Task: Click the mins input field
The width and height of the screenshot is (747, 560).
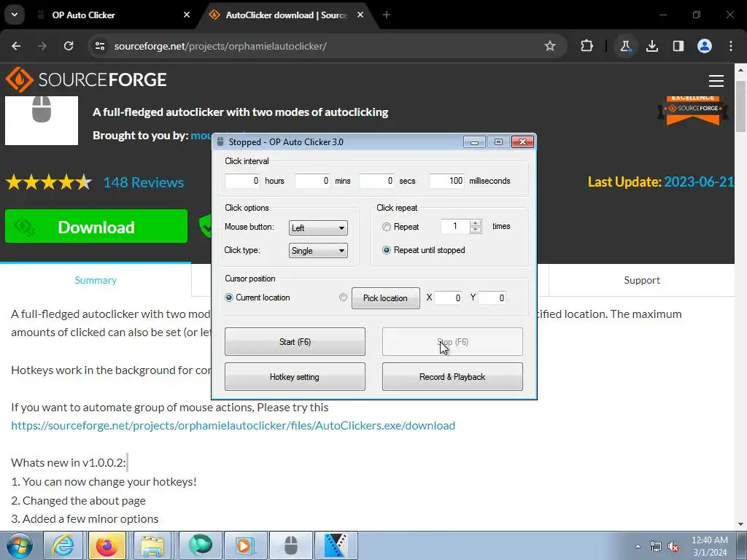Action: pyautogui.click(x=312, y=181)
